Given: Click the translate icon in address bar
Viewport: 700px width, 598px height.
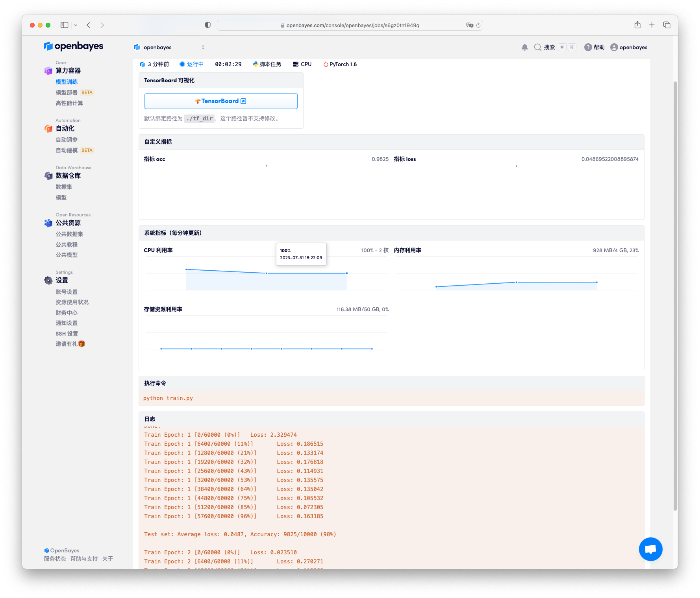Looking at the screenshot, I should [x=469, y=25].
